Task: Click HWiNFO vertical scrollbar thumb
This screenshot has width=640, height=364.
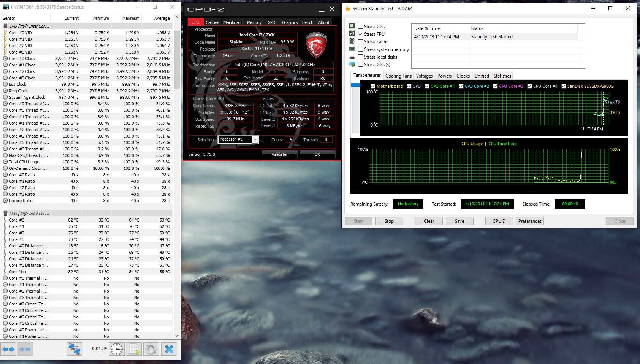Action: pos(177,59)
